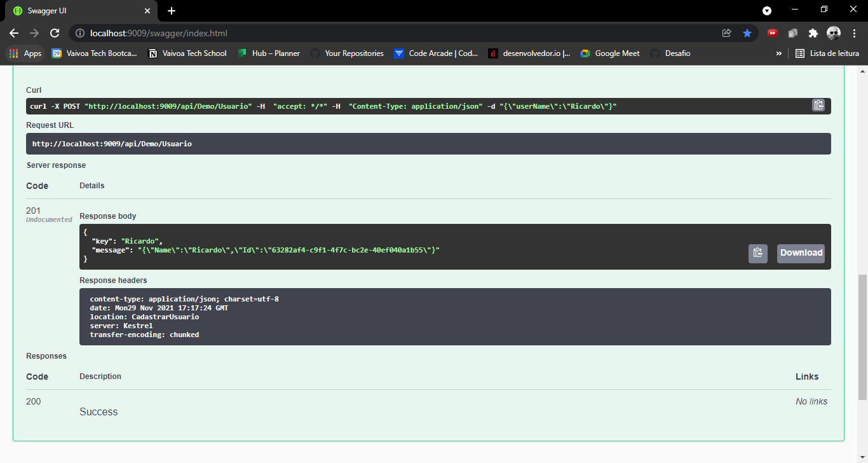868x463 pixels.
Task: Open the Chrome three-dot menu
Action: click(x=855, y=33)
